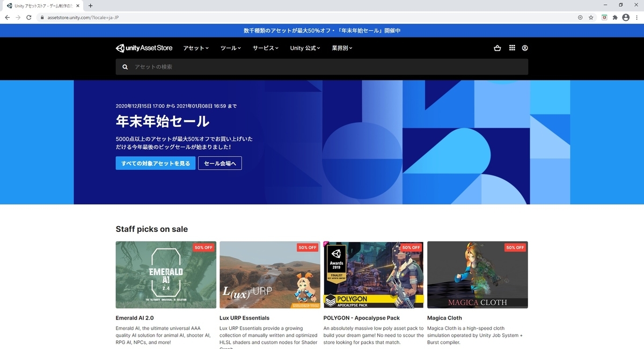644x349 pixels.
Task: Open the Lux URP Essentials title link
Action: point(245,318)
